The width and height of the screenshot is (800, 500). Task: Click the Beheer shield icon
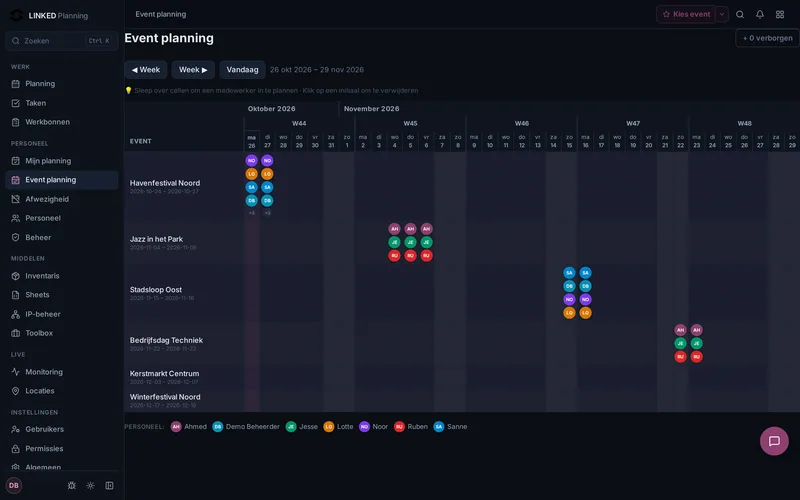(15, 237)
